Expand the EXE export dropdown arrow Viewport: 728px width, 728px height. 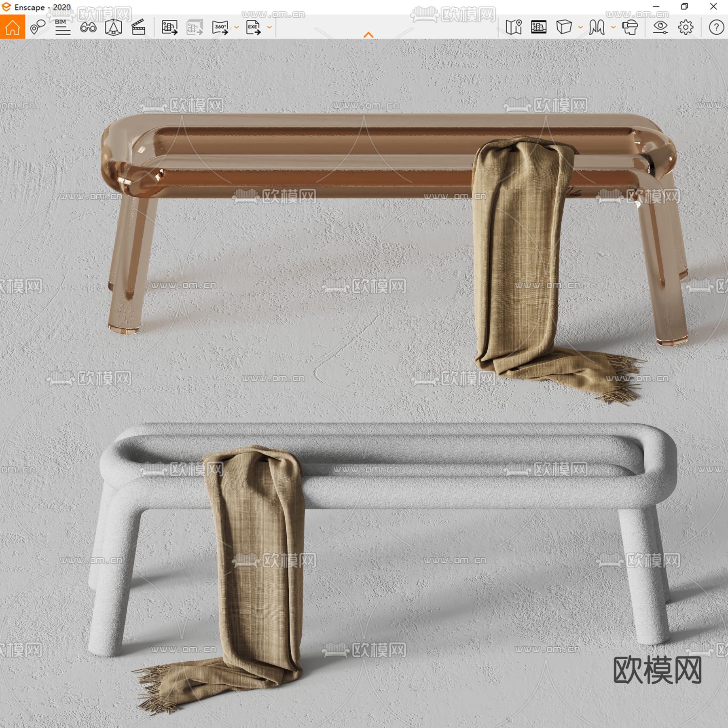point(269,28)
